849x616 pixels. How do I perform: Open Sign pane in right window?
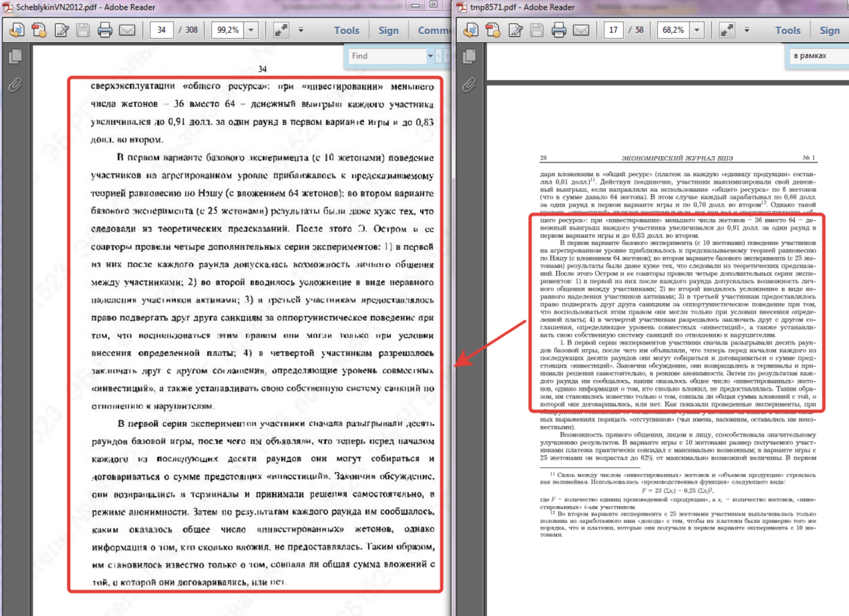pos(830,30)
